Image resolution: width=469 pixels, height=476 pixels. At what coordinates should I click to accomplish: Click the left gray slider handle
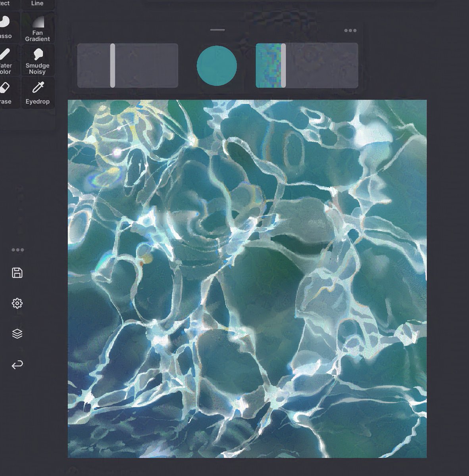coord(113,65)
